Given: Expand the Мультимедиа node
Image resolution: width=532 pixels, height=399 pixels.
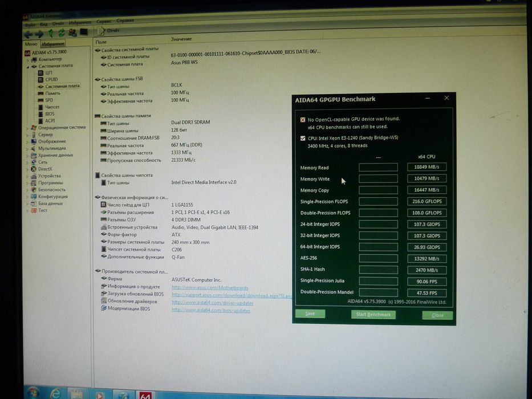Looking at the screenshot, I should (x=28, y=149).
